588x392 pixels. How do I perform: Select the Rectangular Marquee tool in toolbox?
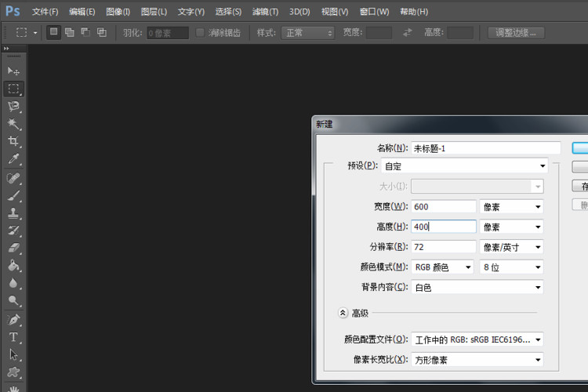coord(13,89)
